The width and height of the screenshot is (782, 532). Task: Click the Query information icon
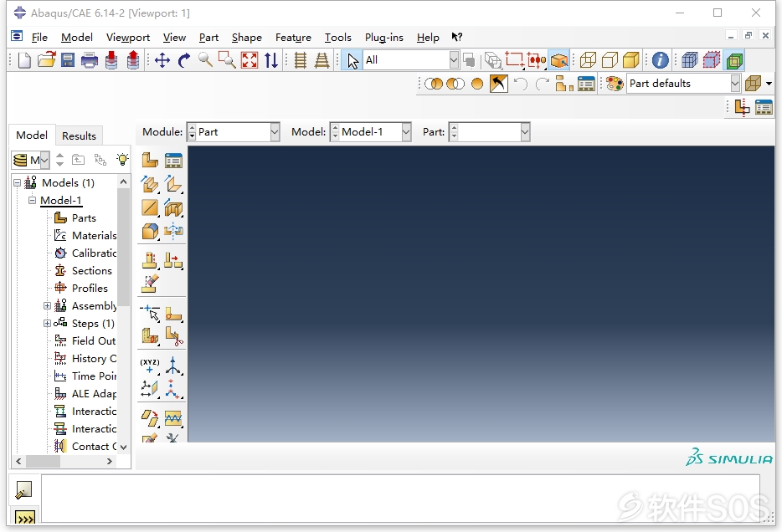661,60
